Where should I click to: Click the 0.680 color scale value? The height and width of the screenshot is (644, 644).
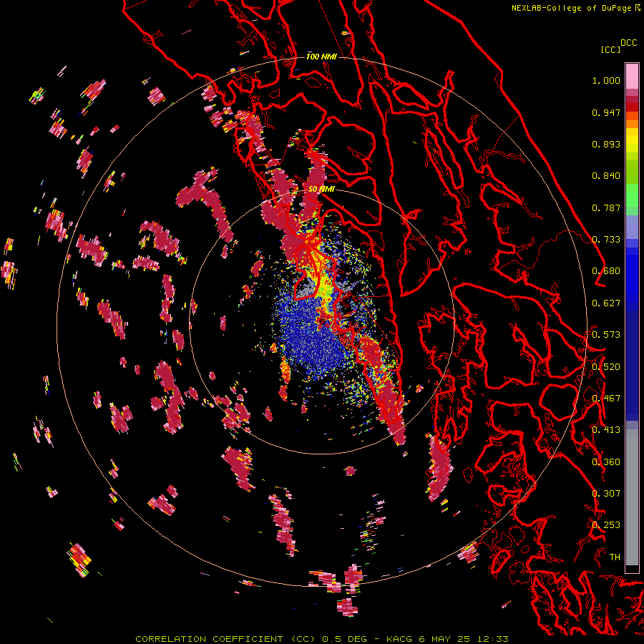coord(606,271)
